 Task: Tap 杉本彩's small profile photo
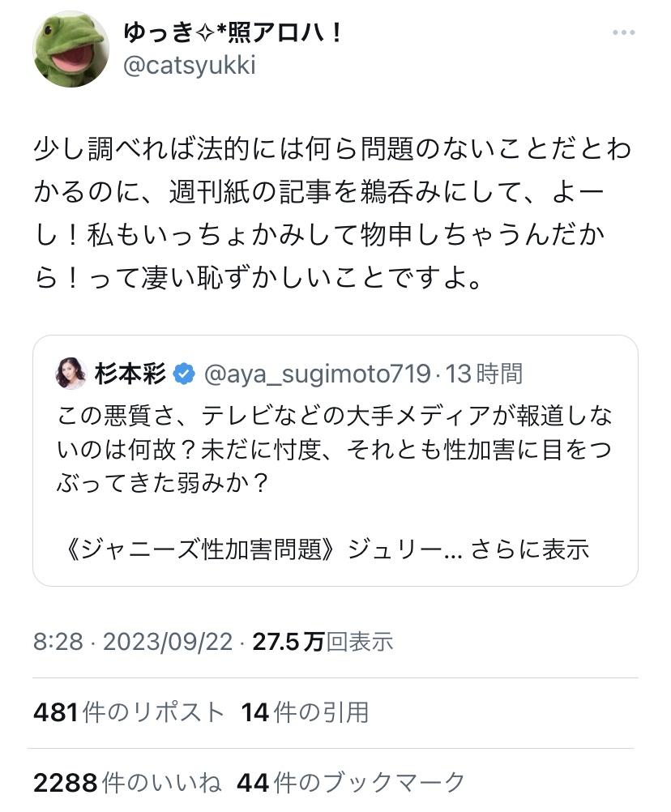[x=71, y=374]
